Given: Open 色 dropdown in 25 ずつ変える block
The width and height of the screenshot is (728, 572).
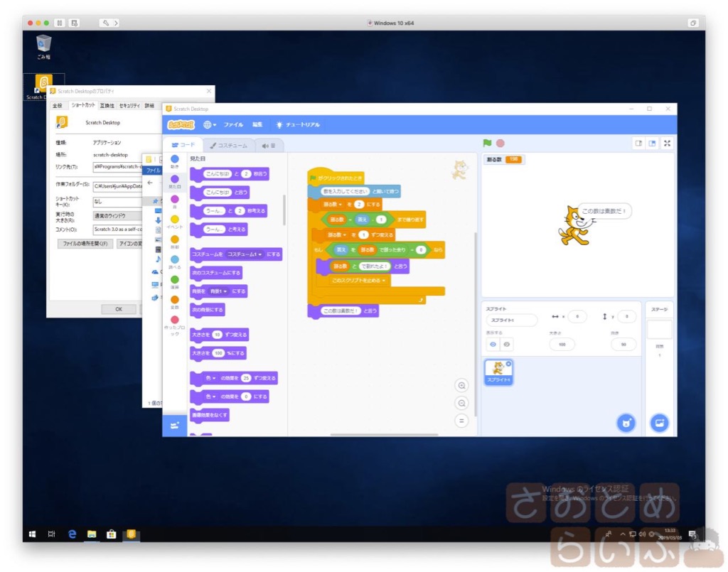Looking at the screenshot, I should point(210,378).
